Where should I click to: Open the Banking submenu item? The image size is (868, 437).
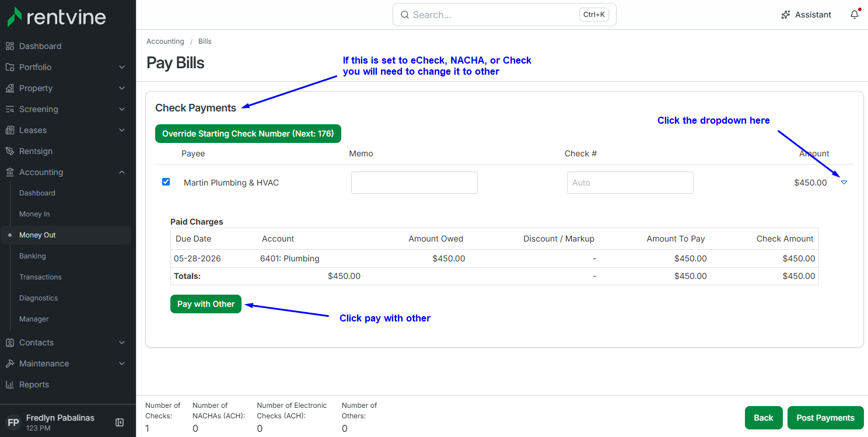tap(33, 256)
